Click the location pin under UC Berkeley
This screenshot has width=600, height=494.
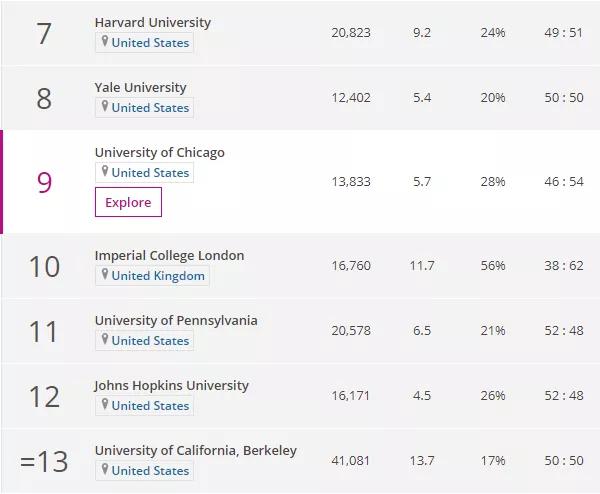click(104, 469)
